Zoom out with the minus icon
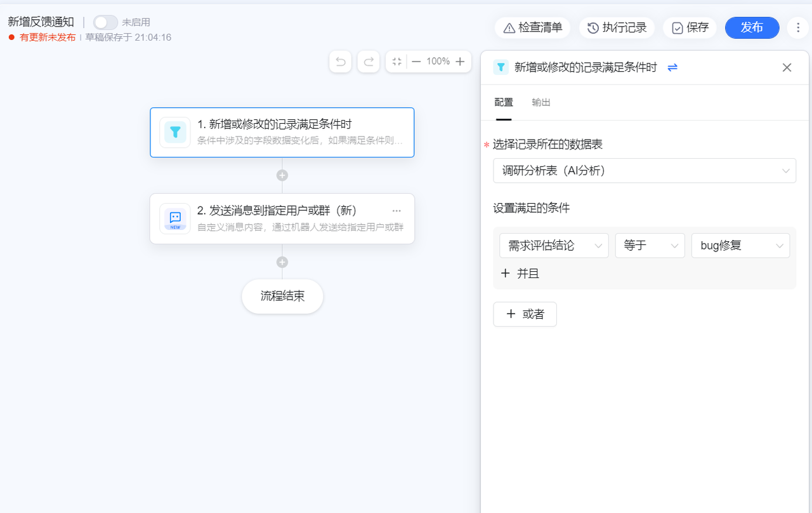Screen dimensions: 812x513 pyautogui.click(x=416, y=62)
